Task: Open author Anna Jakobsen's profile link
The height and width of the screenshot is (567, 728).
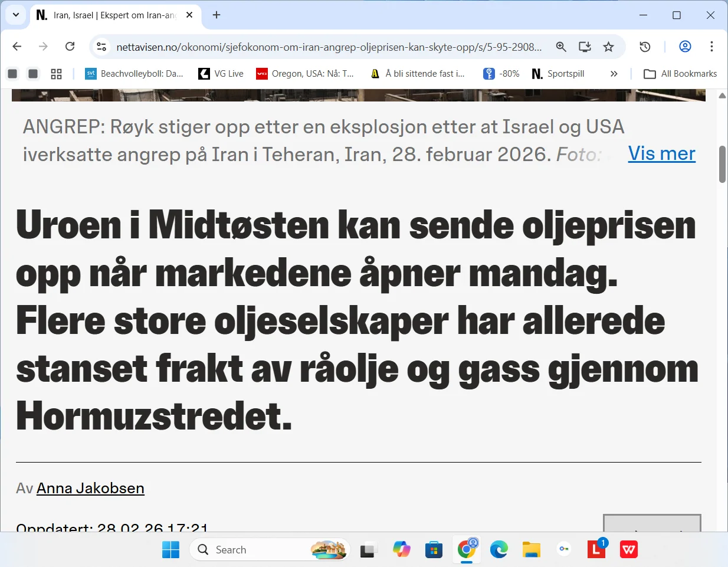Action: coord(90,488)
